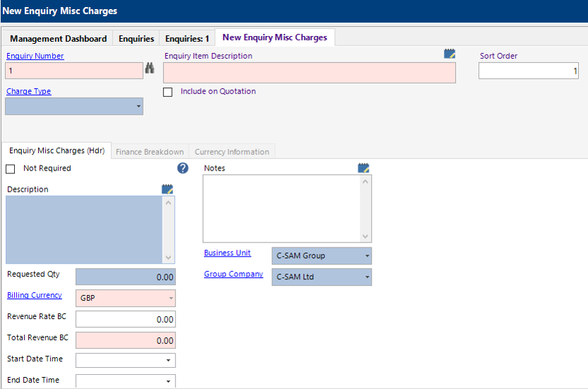Open the Currency Information tab
Screen dimensions: 588x389
click(x=232, y=152)
